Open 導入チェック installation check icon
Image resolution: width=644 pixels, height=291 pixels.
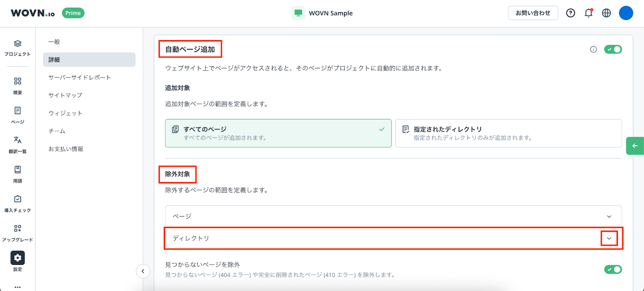[17, 199]
